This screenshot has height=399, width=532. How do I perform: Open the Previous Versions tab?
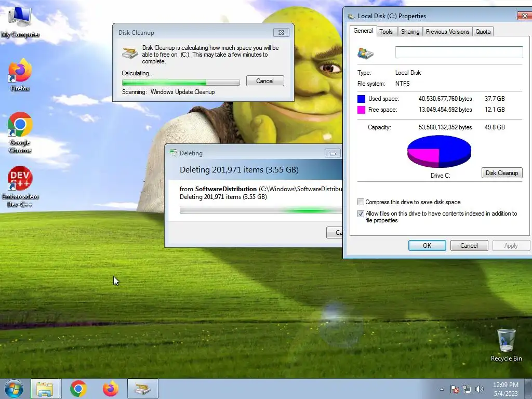(x=447, y=32)
